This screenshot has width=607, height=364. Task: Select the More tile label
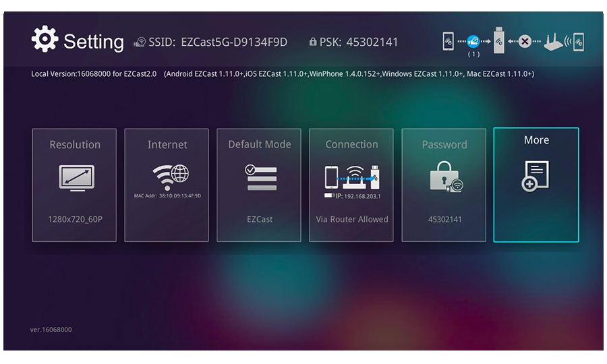coord(536,140)
